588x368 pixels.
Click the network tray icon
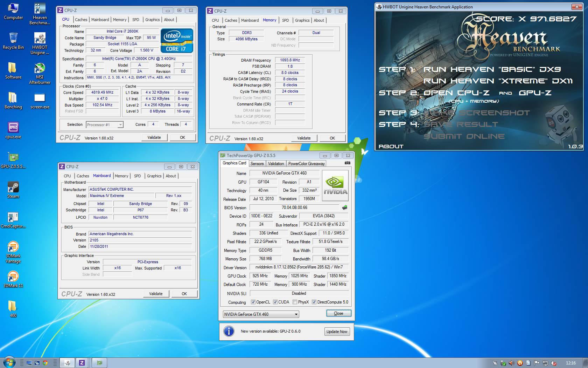(x=545, y=363)
